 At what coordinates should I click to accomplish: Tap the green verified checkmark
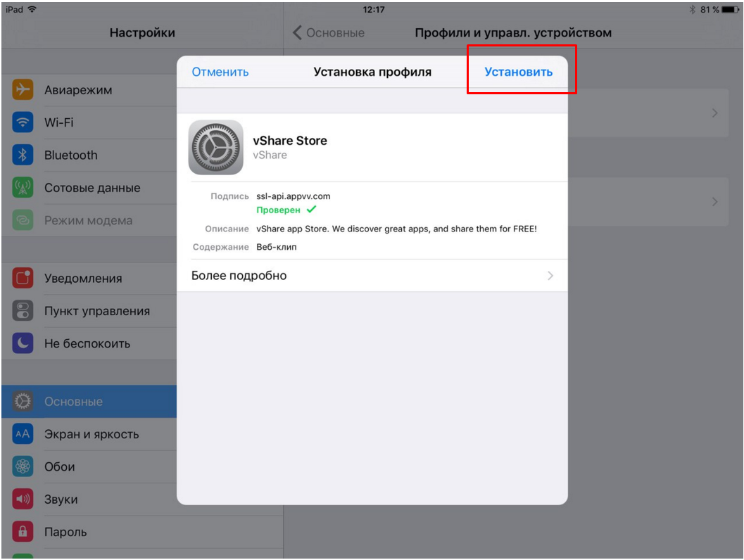311,209
